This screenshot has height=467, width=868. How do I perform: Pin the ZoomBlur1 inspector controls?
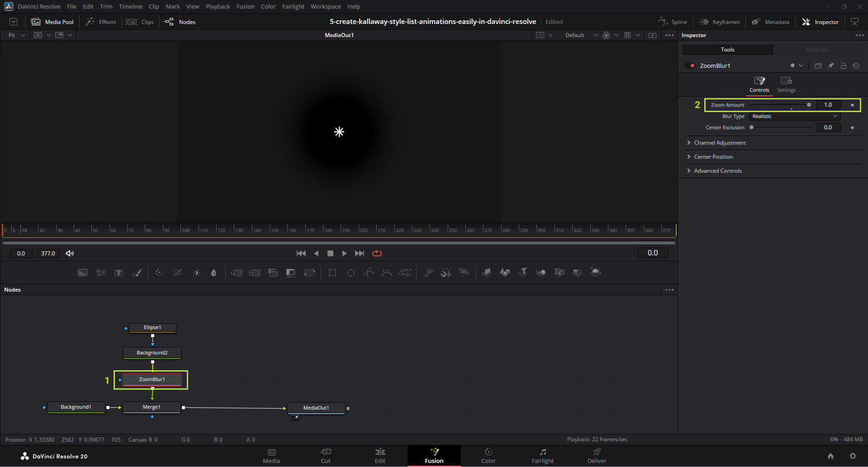830,66
